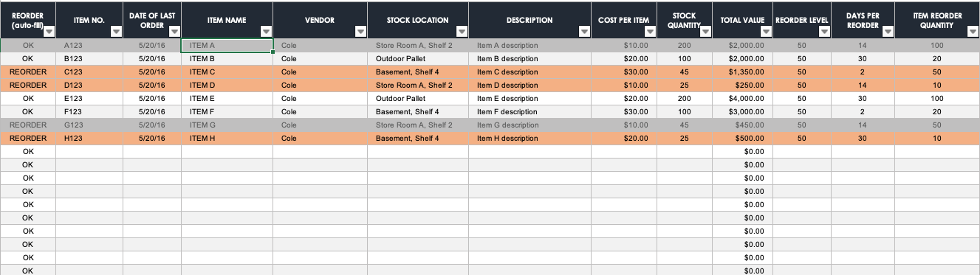Select item number cell E123
The width and height of the screenshot is (980, 275).
(x=89, y=98)
